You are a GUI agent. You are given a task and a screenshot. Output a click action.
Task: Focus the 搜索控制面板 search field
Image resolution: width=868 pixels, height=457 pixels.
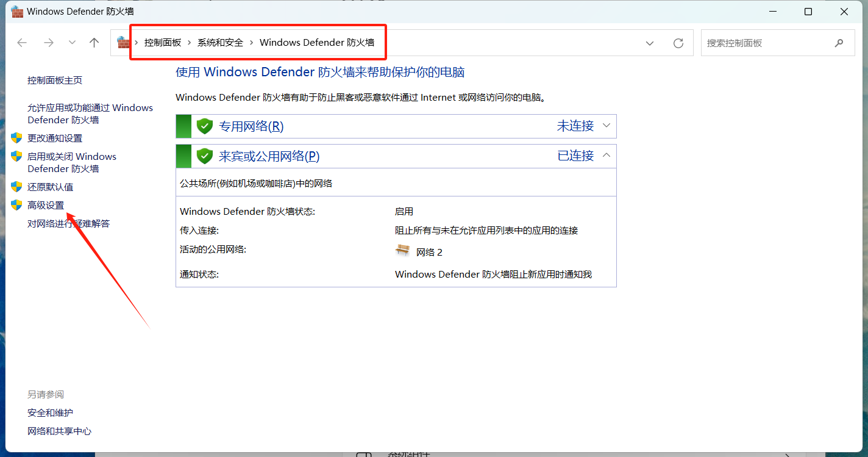click(777, 43)
